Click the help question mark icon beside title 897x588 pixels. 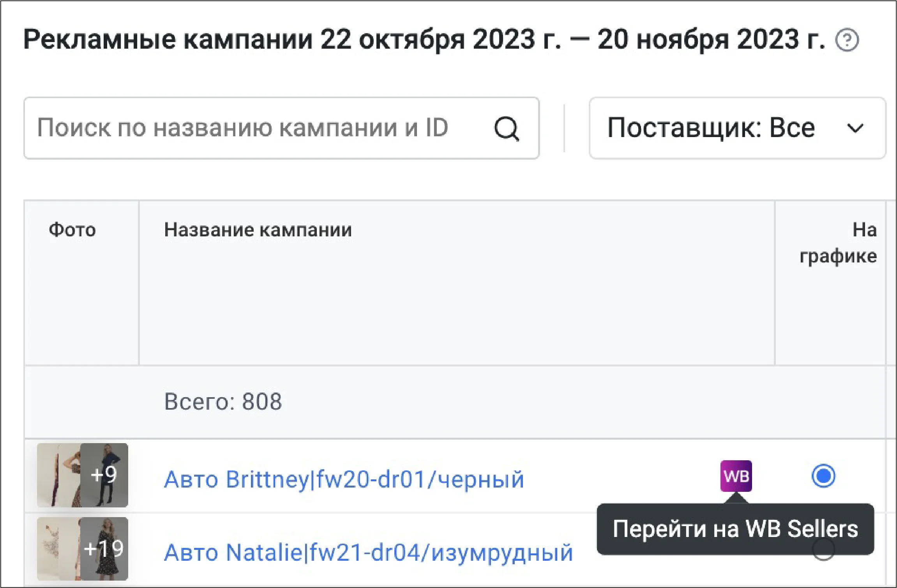point(847,40)
